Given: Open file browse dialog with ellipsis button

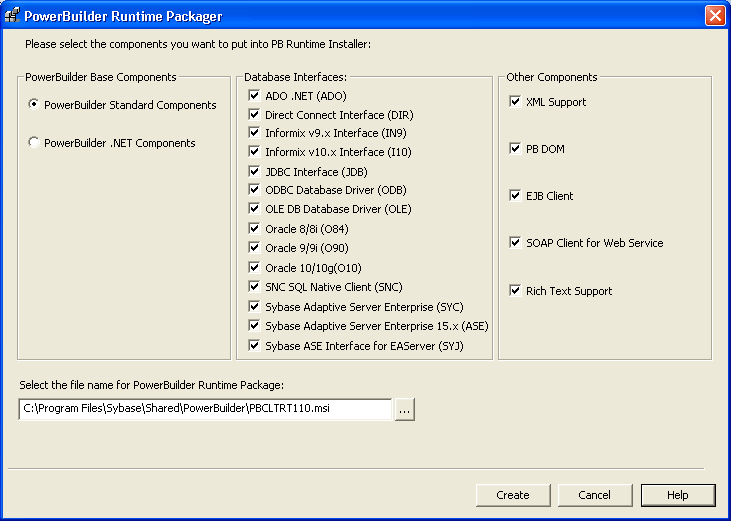Looking at the screenshot, I should point(405,409).
